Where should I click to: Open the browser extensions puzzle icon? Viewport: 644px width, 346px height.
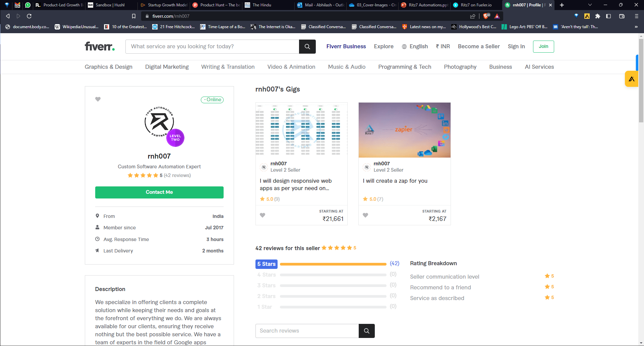tap(598, 16)
